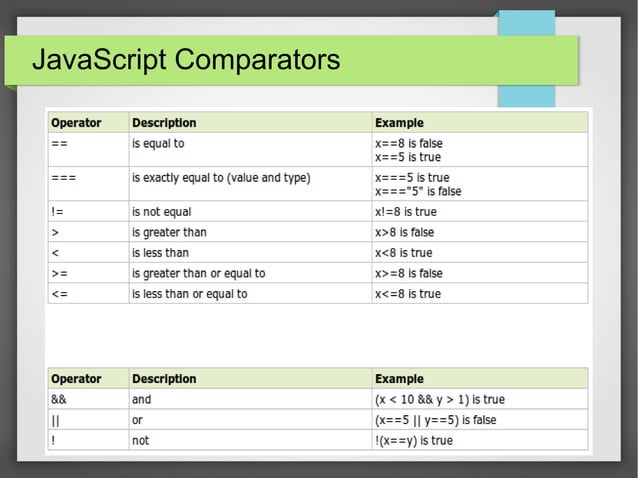Viewport: 638px width, 478px height.
Task: Click the 'is exactly equal to (value and type)' text
Action: [x=221, y=178]
